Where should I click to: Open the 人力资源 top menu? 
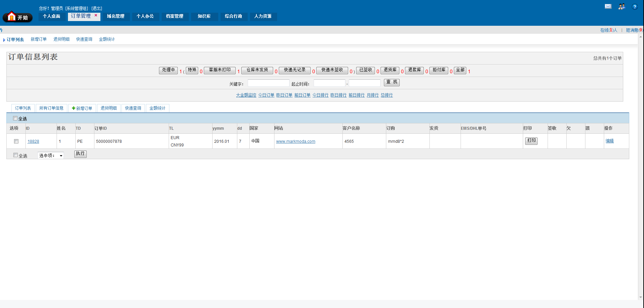point(263,16)
